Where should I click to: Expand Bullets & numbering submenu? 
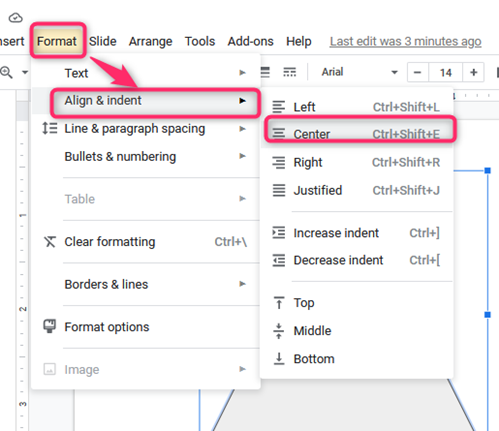pyautogui.click(x=146, y=156)
